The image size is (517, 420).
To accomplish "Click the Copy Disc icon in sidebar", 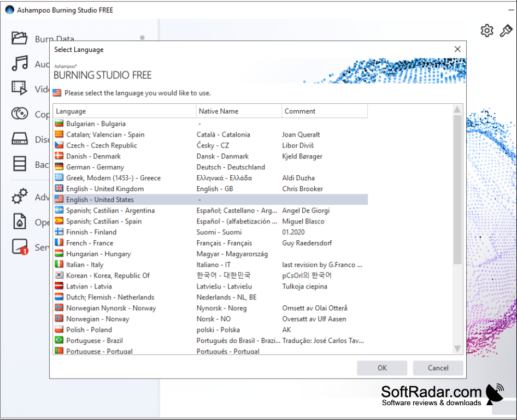I will tap(20, 114).
